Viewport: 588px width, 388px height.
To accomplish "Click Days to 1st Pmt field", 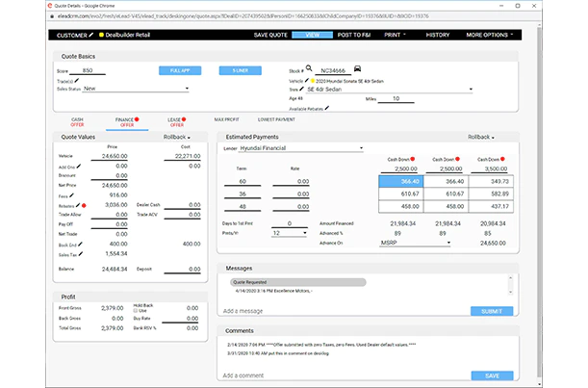I will (x=289, y=223).
